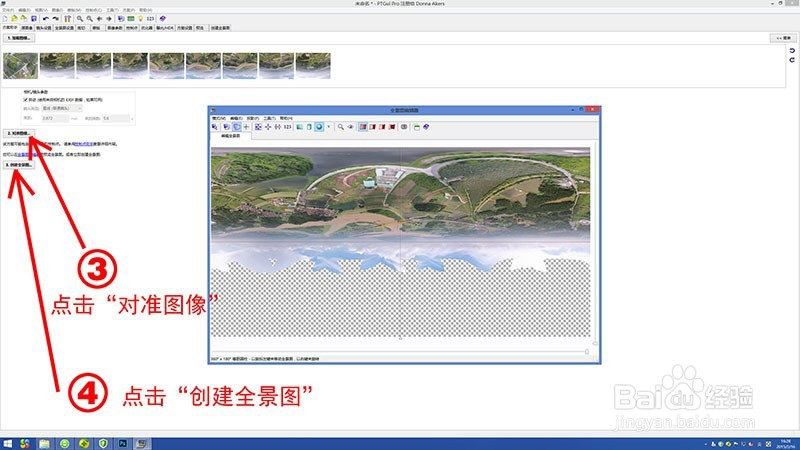800x450 pixels.
Task: Click the focal length input field
Action: coord(55,118)
